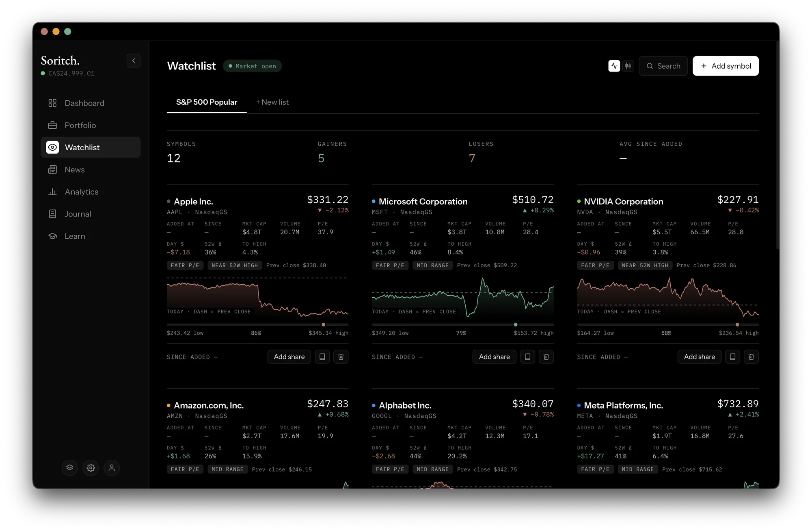Open the Analytics page

[91, 192]
